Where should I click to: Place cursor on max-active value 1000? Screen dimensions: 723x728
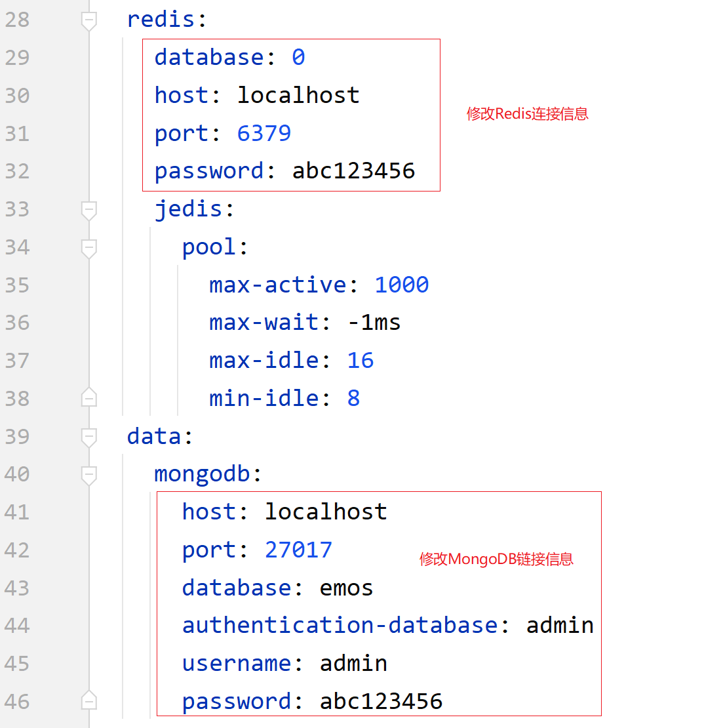click(x=401, y=285)
